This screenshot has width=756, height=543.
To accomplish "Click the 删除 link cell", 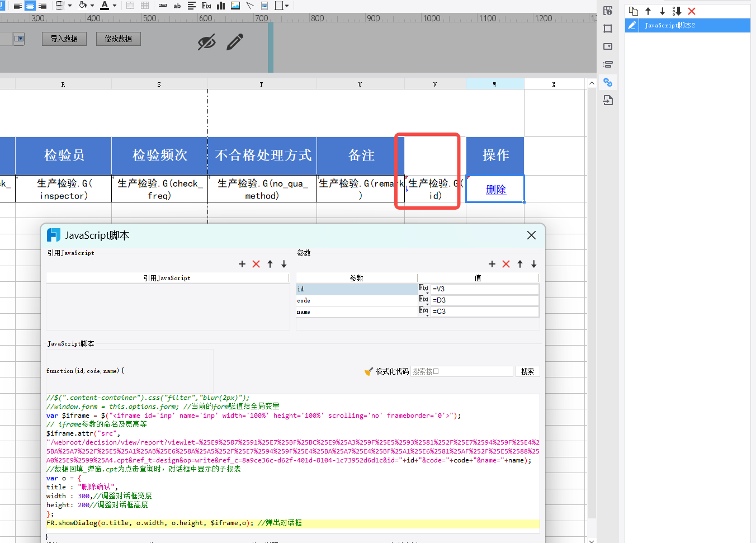I will [495, 189].
